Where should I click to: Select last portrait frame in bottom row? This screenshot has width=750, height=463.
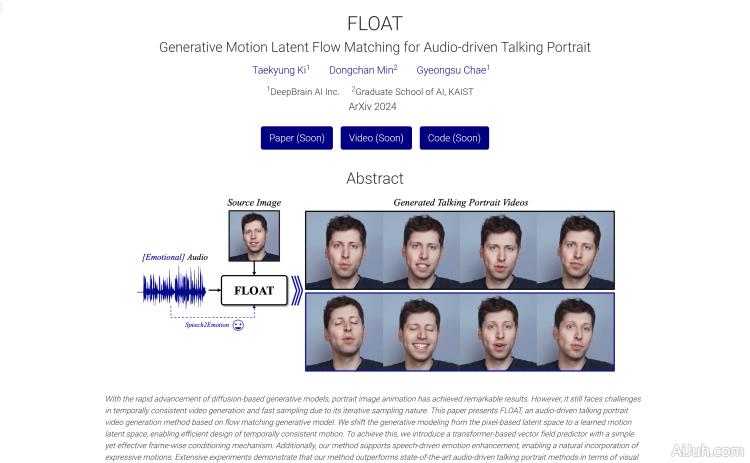coord(575,332)
